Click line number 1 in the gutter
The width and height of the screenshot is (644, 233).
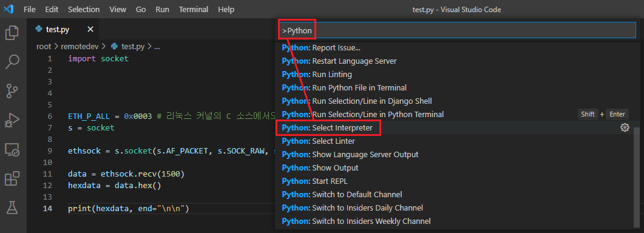50,59
